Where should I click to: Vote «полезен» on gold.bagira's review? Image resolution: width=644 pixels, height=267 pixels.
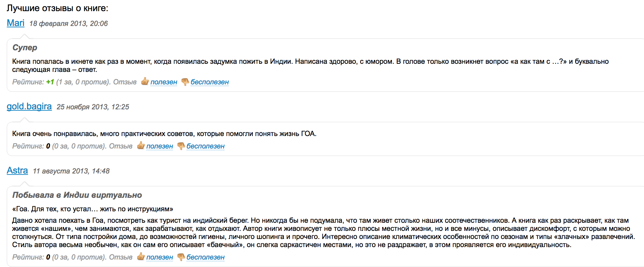coord(160,146)
